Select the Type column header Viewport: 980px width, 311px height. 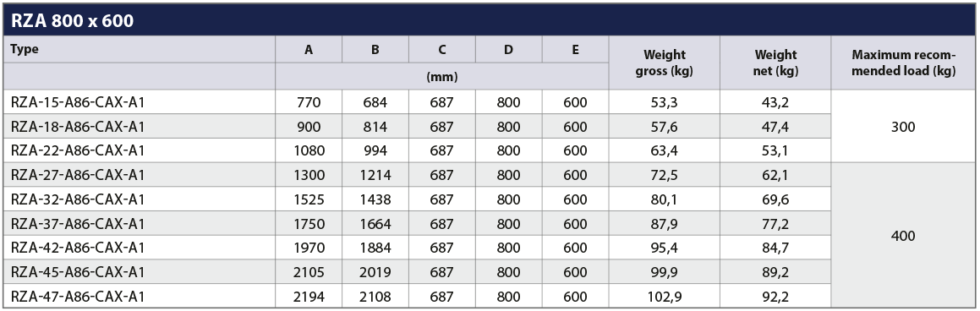[x=25, y=49]
